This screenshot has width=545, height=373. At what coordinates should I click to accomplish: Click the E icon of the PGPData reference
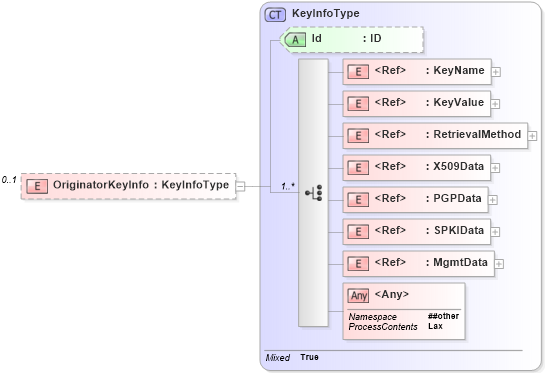click(358, 200)
